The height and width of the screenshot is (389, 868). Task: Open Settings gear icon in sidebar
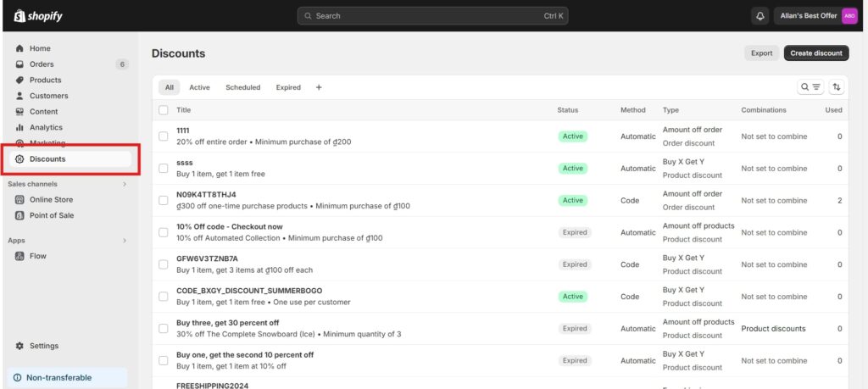(x=19, y=346)
